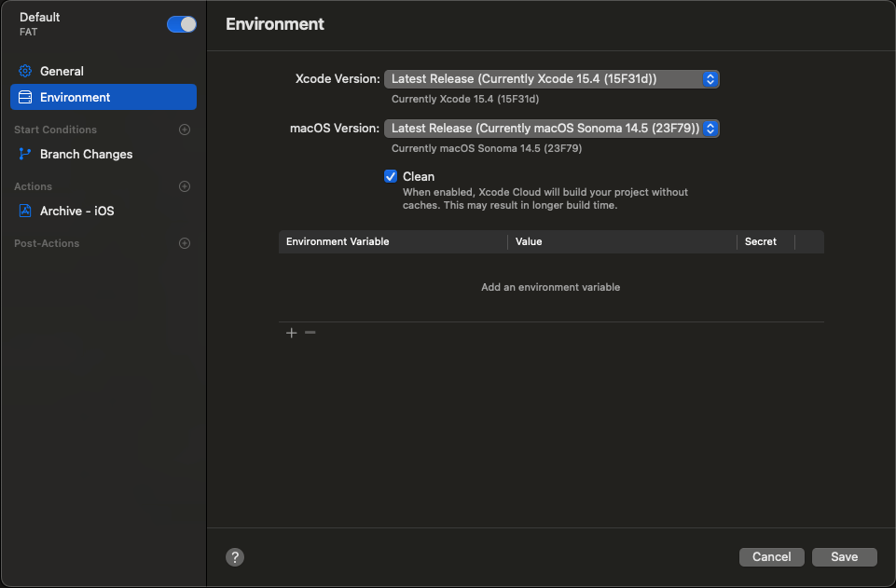Click the Post-Actions section header

[x=47, y=243]
